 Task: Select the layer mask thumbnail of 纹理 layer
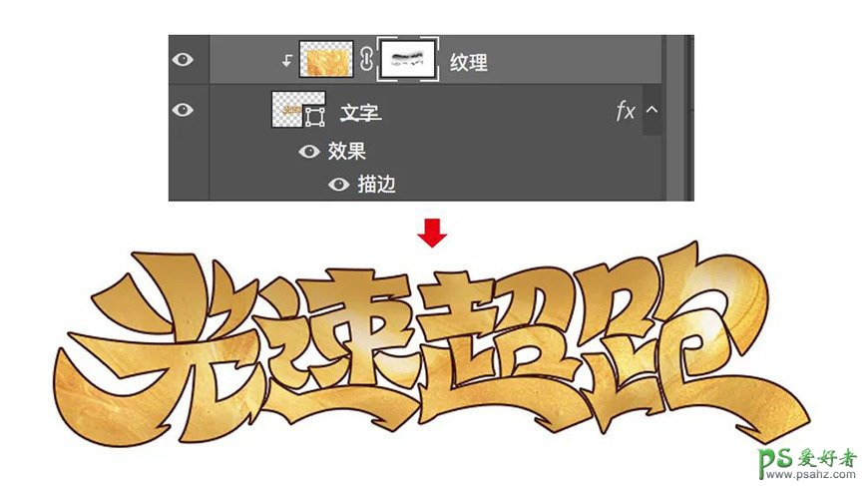coord(408,59)
